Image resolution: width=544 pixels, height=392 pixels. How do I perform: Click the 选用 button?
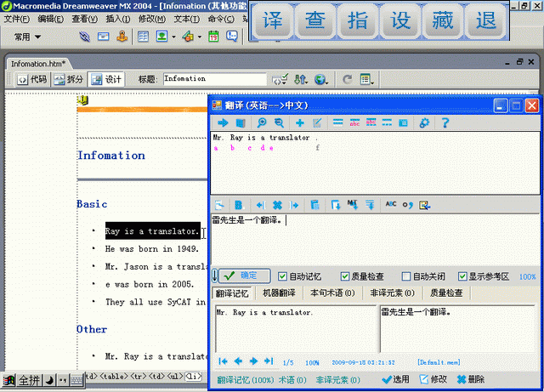(395, 379)
